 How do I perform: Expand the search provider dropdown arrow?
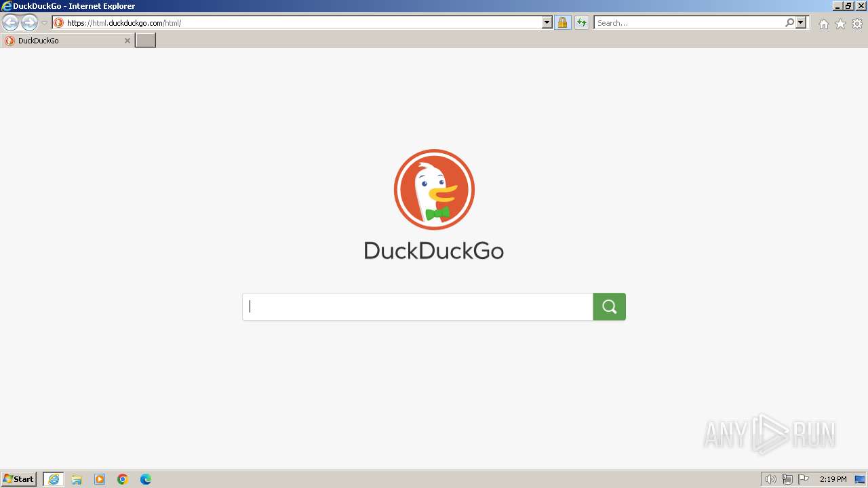(801, 23)
